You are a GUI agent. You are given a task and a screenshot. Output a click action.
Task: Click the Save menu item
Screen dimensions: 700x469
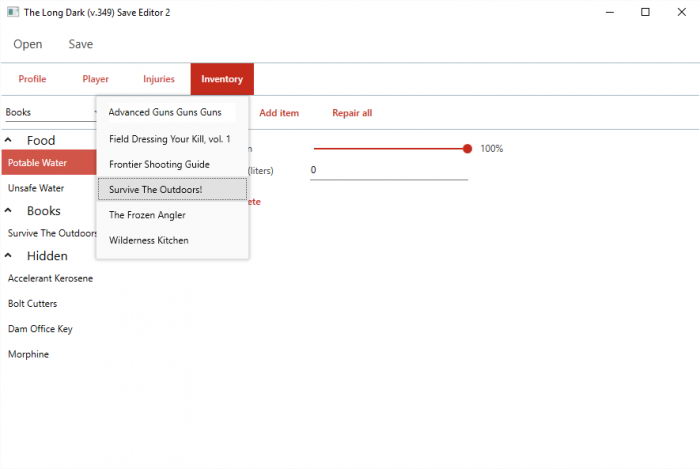click(81, 44)
